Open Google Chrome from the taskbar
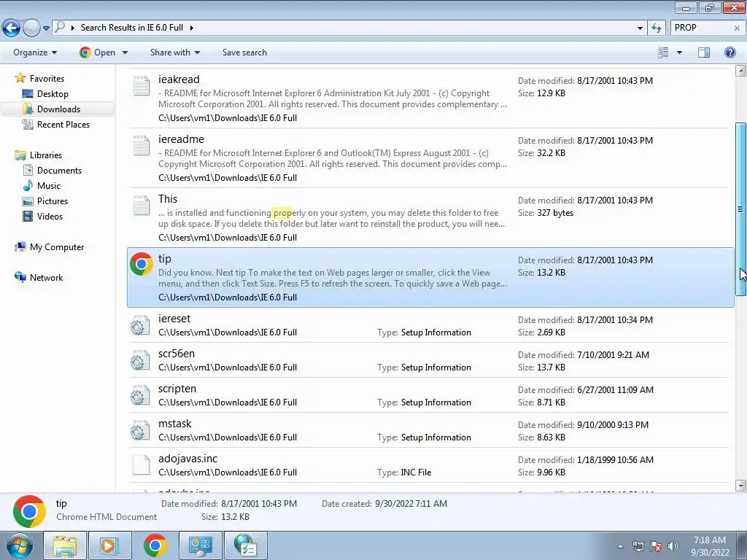Image resolution: width=747 pixels, height=560 pixels. click(155, 545)
